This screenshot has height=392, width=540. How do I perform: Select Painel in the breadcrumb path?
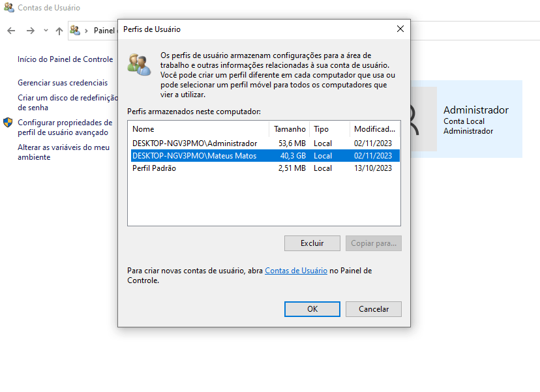[104, 31]
